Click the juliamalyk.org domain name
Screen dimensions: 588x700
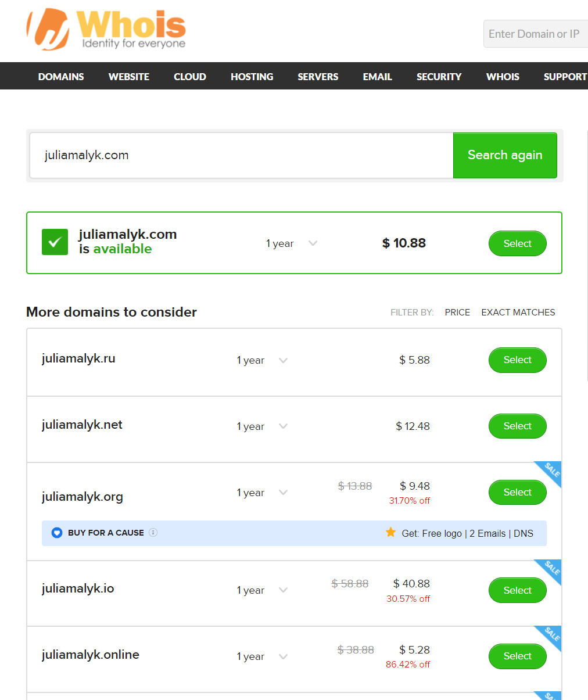pos(83,497)
